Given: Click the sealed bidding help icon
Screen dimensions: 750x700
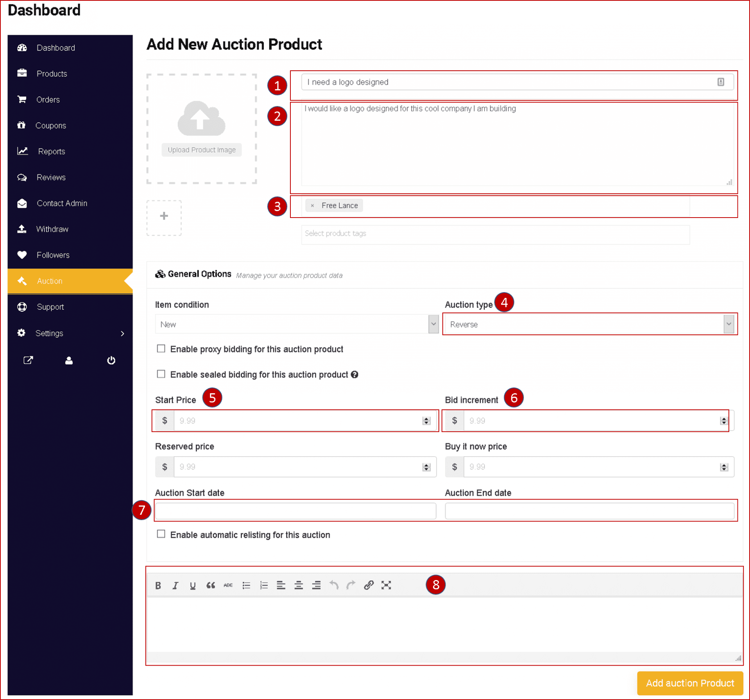Looking at the screenshot, I should (x=354, y=375).
